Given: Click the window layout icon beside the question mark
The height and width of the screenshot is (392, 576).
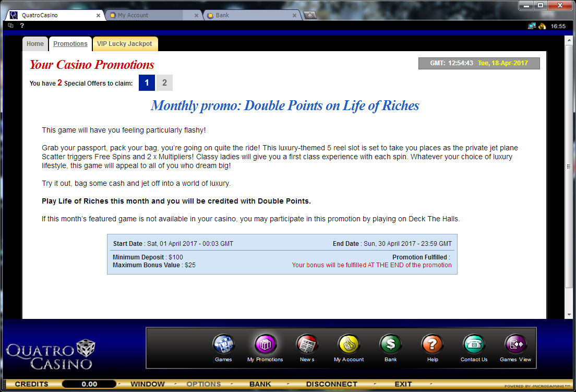Looking at the screenshot, I should [10, 26].
